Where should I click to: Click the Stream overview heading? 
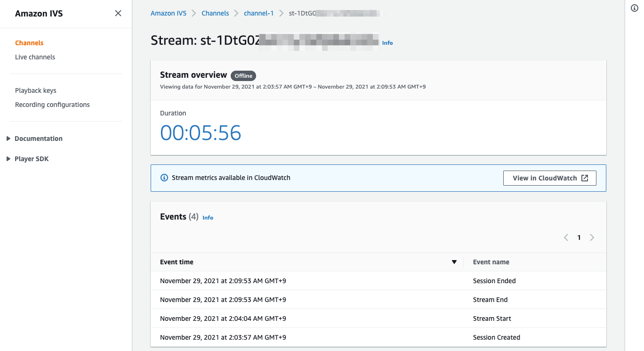[x=193, y=75]
